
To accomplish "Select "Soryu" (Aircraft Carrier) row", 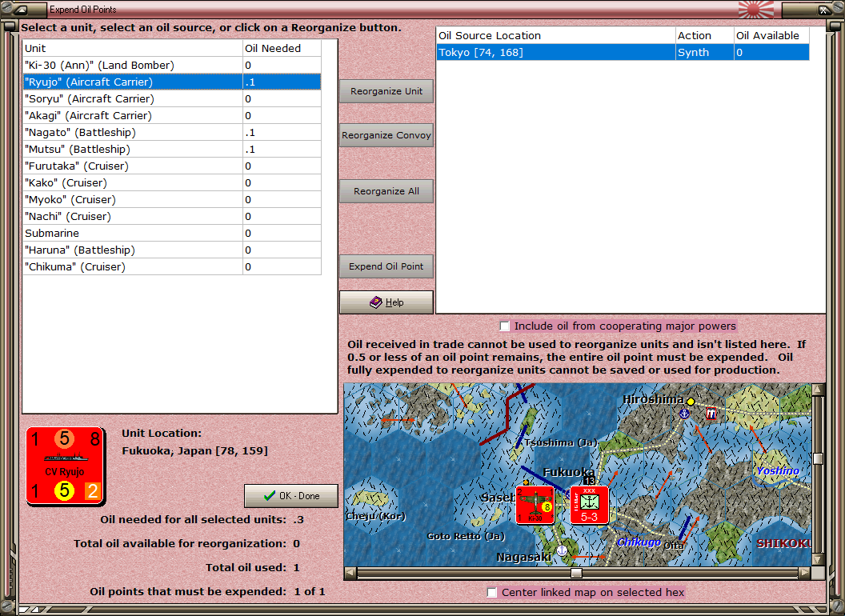I will tap(172, 98).
